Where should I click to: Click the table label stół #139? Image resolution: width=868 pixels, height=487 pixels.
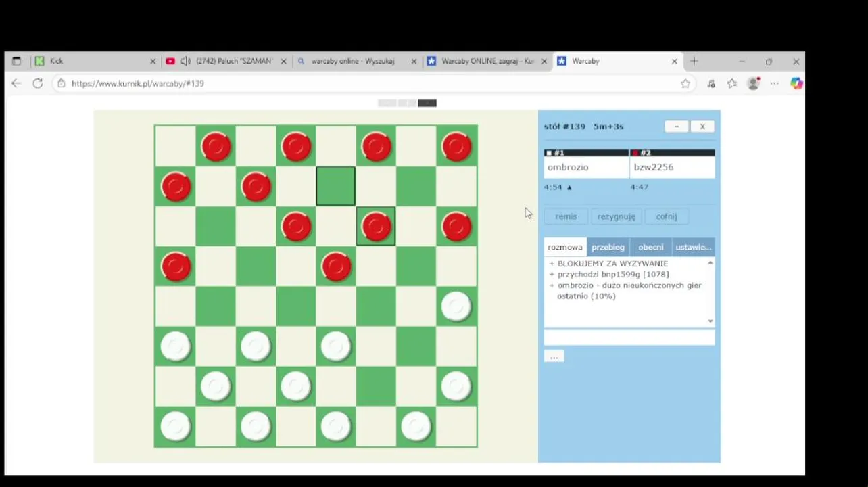click(x=564, y=126)
